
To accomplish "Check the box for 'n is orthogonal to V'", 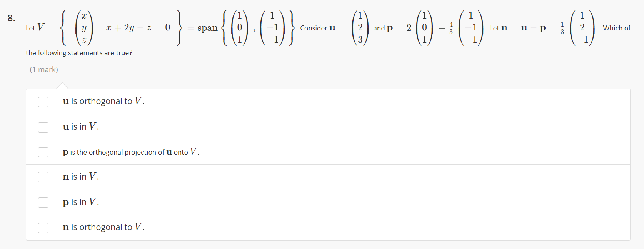I will [43, 227].
